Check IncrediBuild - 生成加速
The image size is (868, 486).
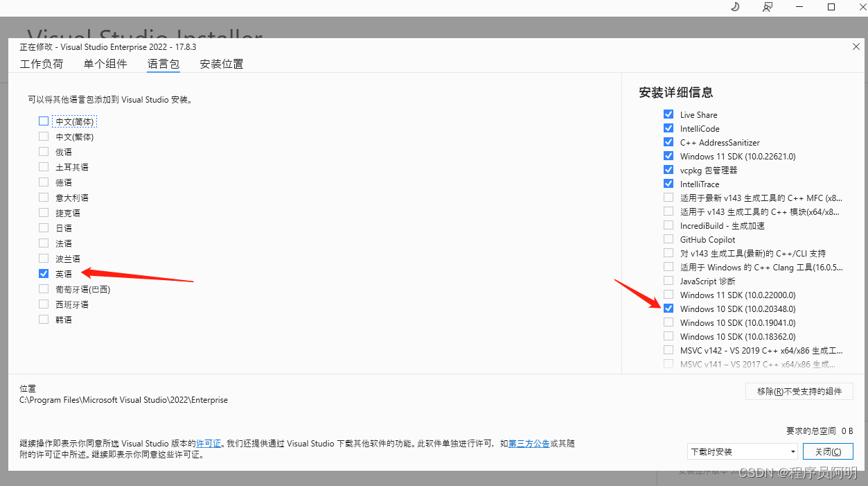(668, 225)
